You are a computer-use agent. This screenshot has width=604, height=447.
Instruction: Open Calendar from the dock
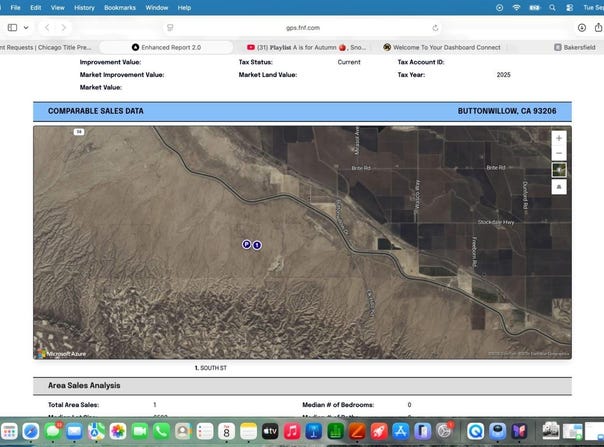[226, 431]
